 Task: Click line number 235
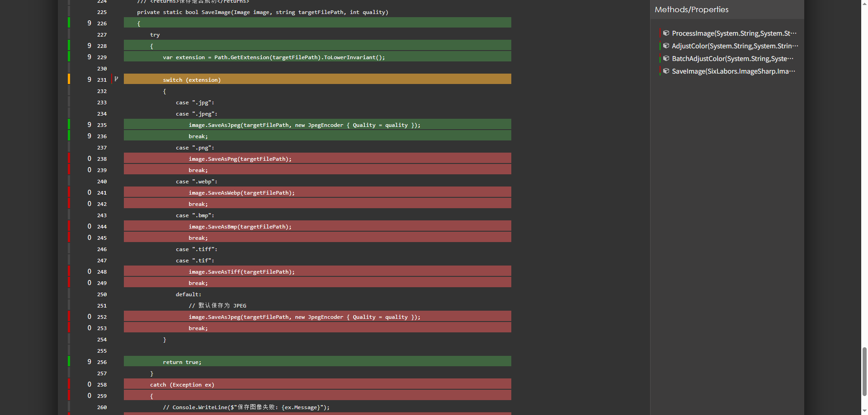102,125
